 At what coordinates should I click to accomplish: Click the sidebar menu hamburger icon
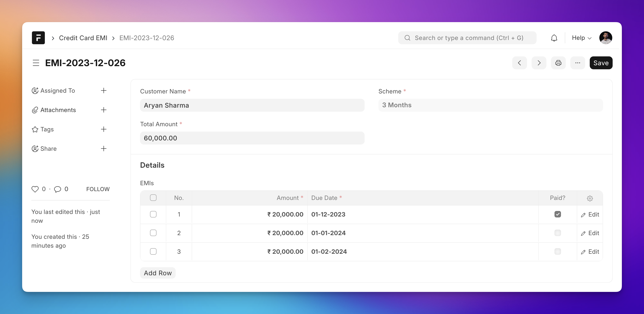[36, 63]
